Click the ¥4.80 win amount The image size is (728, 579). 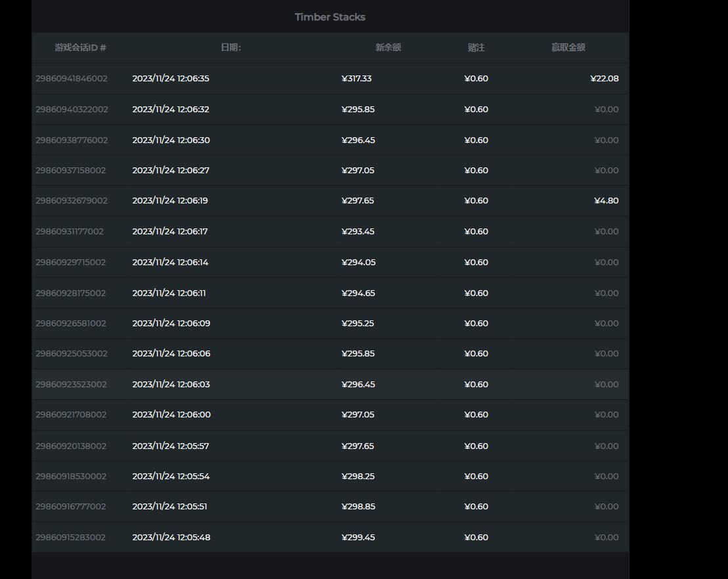(606, 200)
